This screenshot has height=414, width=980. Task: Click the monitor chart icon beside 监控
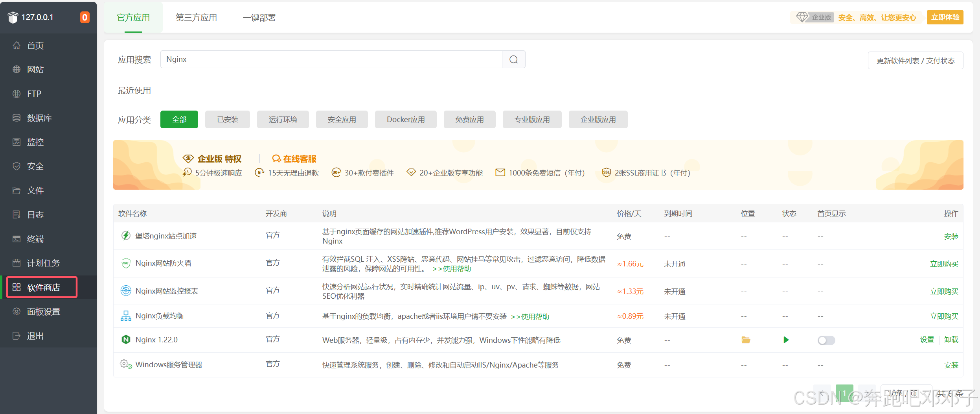[x=17, y=142]
